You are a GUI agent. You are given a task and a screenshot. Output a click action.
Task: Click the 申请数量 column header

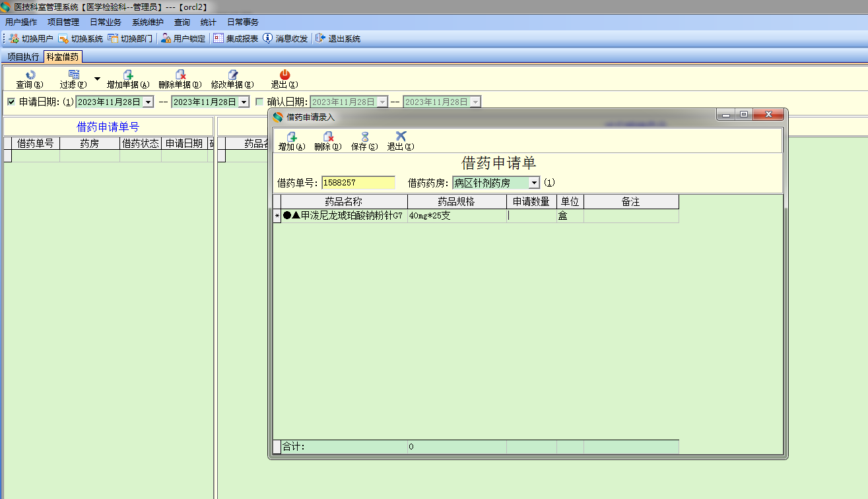[531, 201]
